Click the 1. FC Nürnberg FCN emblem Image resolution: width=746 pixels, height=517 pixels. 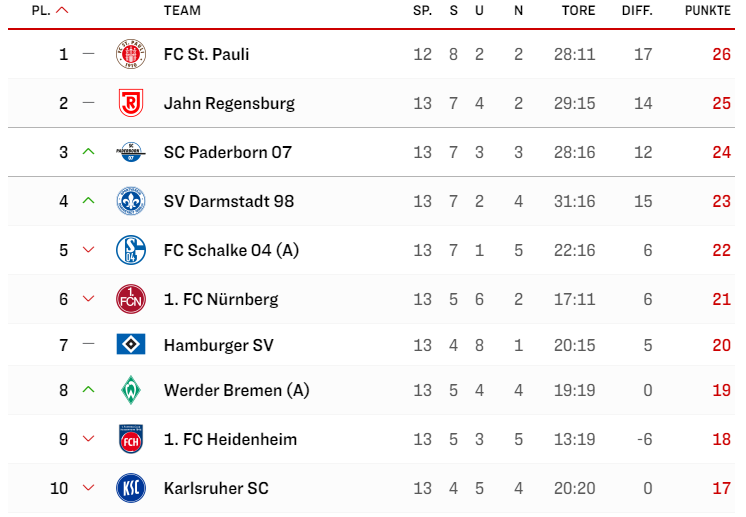click(x=131, y=299)
